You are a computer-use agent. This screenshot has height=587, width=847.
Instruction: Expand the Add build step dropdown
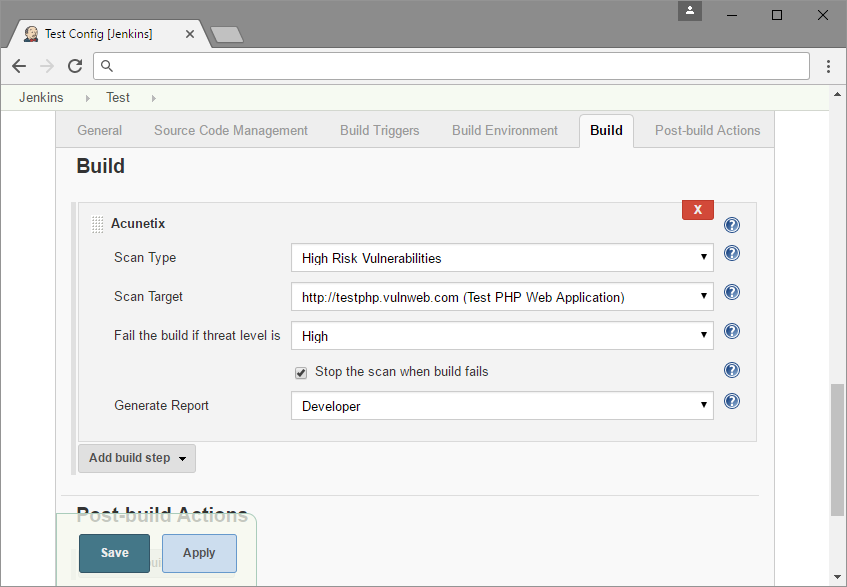click(x=136, y=457)
